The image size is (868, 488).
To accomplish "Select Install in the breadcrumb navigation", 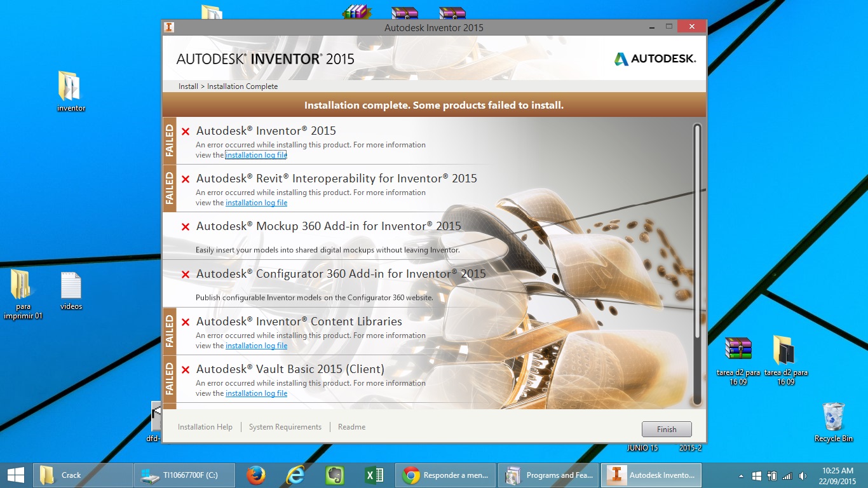I will click(x=187, y=86).
